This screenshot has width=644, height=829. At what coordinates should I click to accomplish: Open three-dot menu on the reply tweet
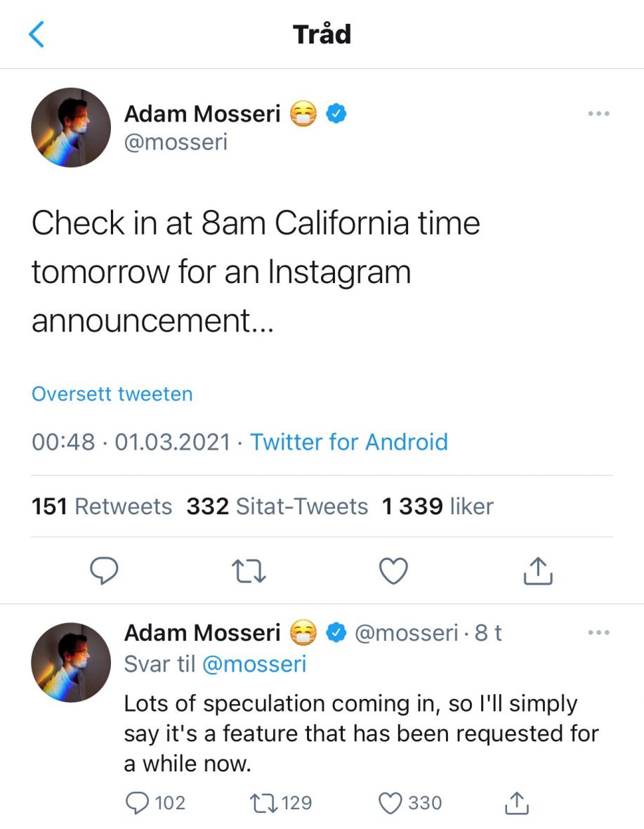tap(598, 632)
